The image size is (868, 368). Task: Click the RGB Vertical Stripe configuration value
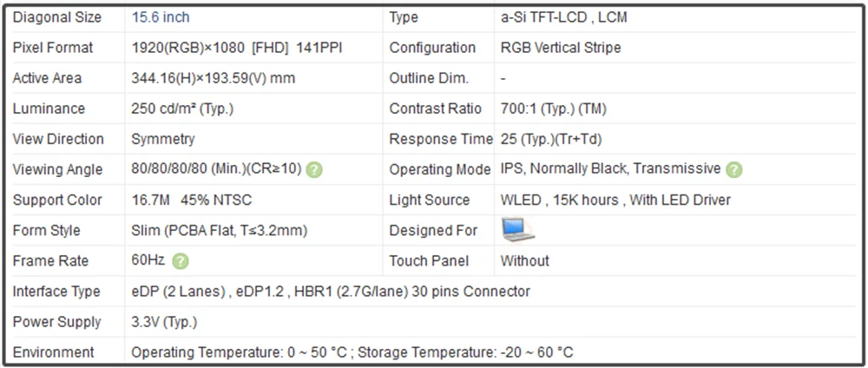(x=561, y=48)
